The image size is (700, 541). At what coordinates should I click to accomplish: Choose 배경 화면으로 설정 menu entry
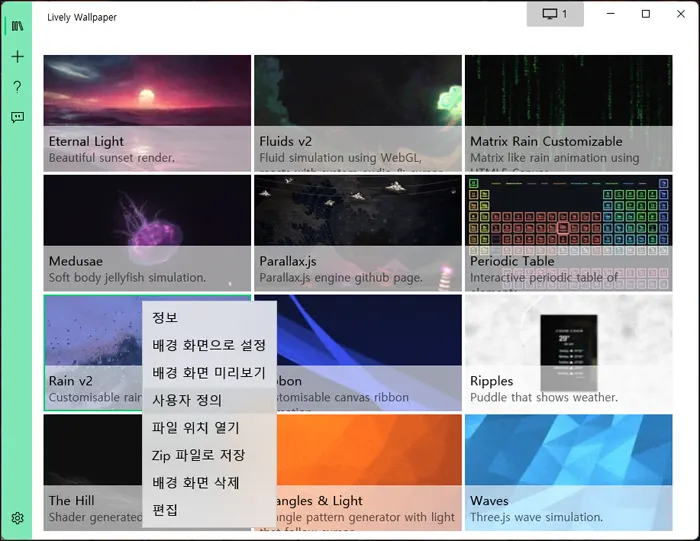209,345
